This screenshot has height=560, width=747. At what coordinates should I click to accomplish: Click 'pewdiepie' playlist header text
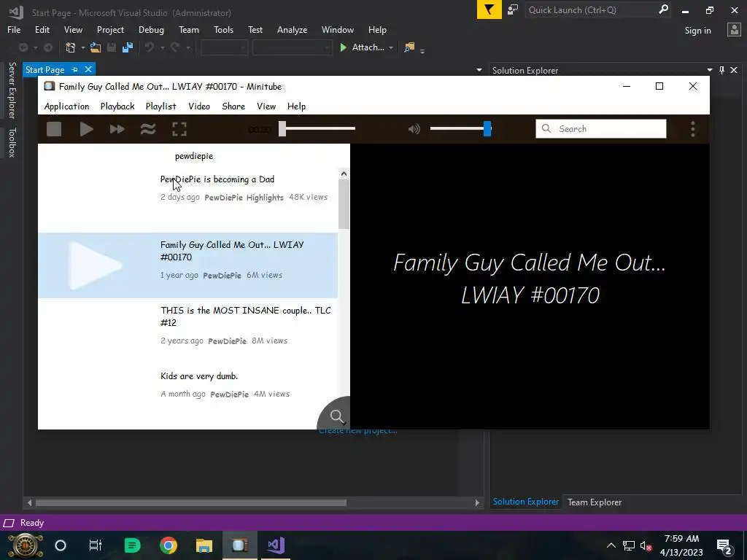click(194, 156)
